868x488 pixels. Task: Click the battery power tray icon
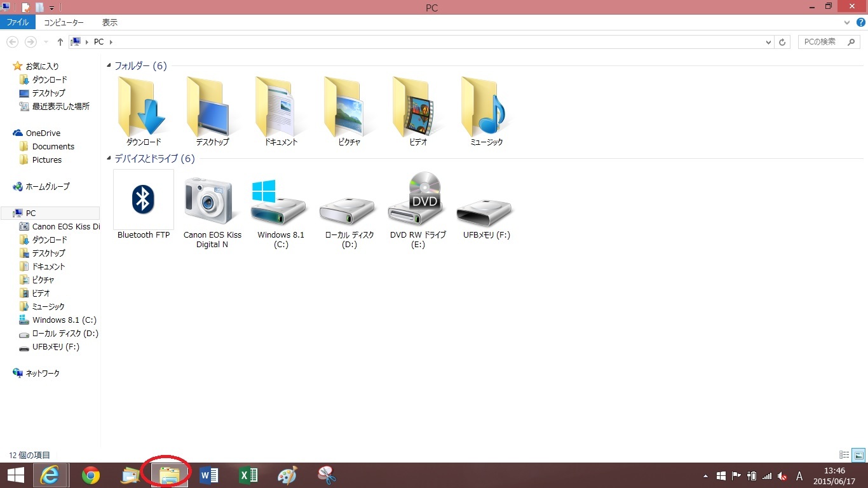(x=752, y=476)
